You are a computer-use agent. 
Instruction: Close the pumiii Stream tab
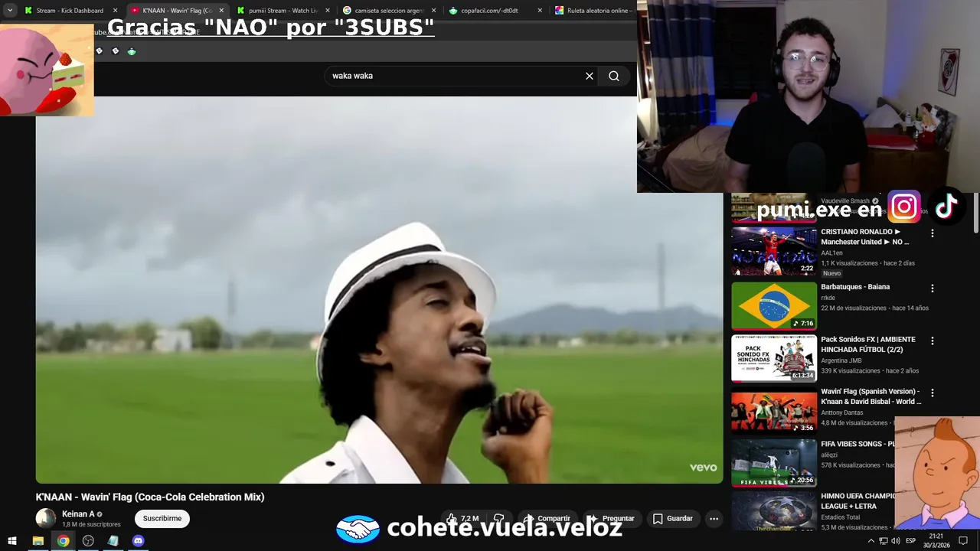(328, 11)
